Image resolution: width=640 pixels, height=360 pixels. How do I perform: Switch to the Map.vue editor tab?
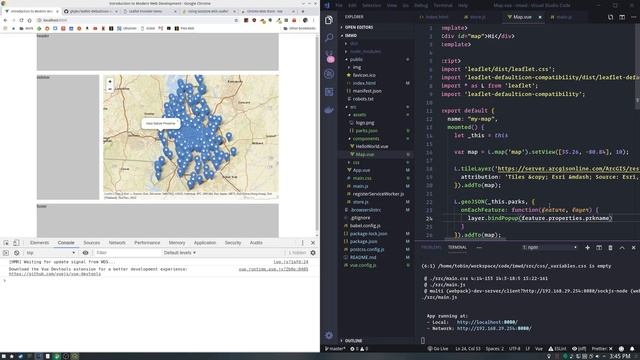click(522, 17)
